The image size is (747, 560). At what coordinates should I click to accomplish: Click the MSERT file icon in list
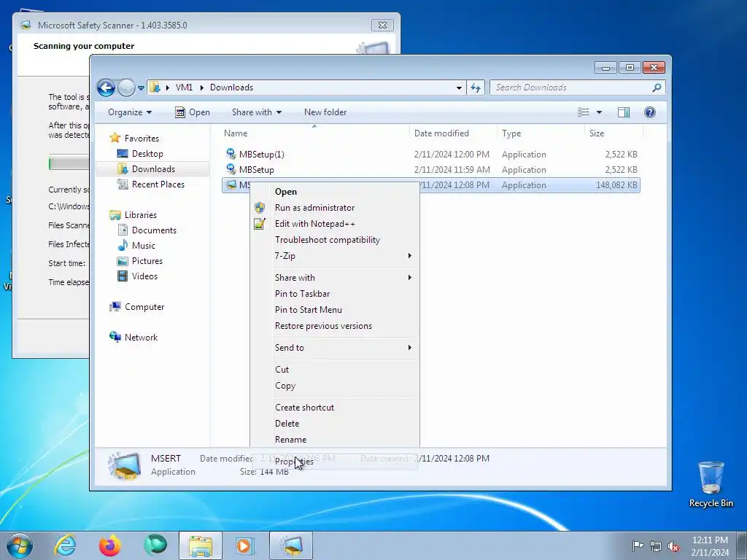tap(231, 184)
